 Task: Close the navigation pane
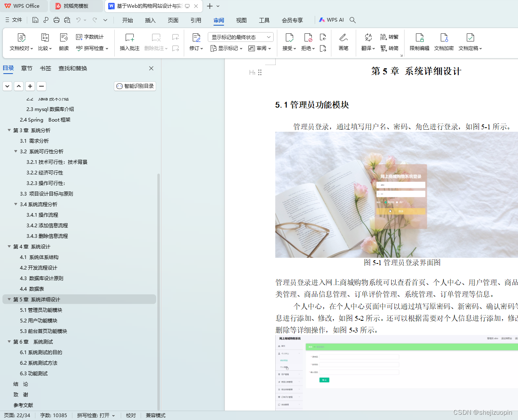[x=151, y=68]
